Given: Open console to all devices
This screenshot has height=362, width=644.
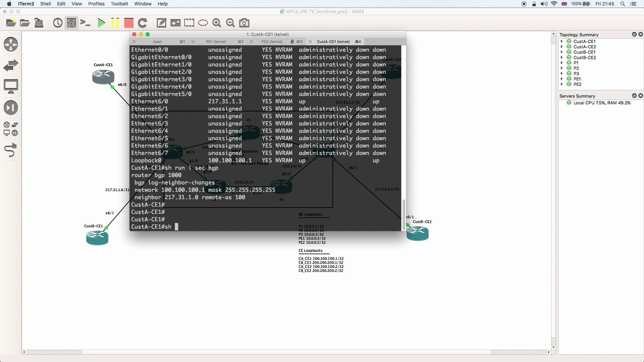Looking at the screenshot, I should tap(85, 23).
